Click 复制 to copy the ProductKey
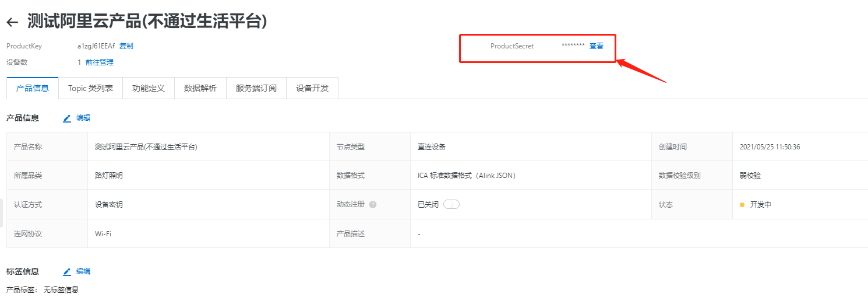This screenshot has width=868, height=297. point(126,46)
